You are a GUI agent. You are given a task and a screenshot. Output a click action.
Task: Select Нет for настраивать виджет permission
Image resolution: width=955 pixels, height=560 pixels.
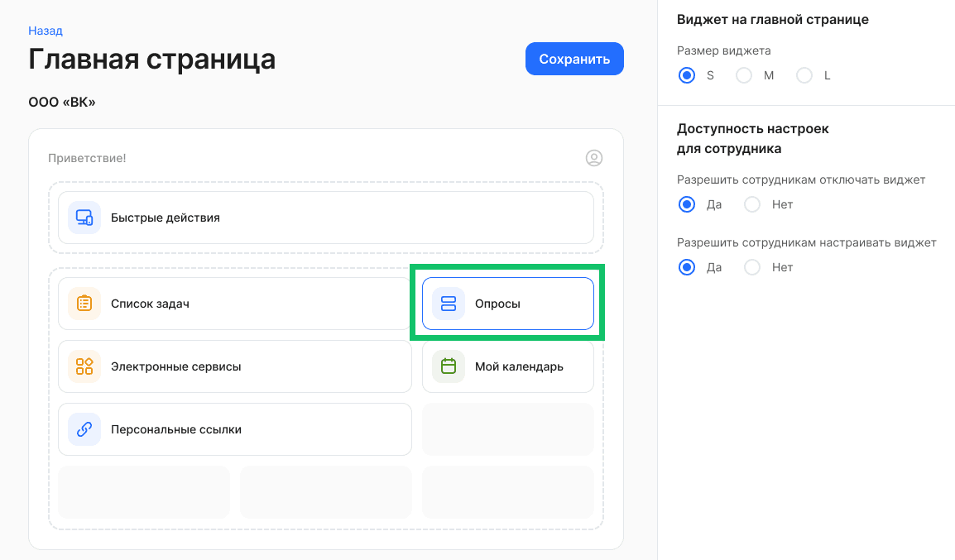[751, 267]
